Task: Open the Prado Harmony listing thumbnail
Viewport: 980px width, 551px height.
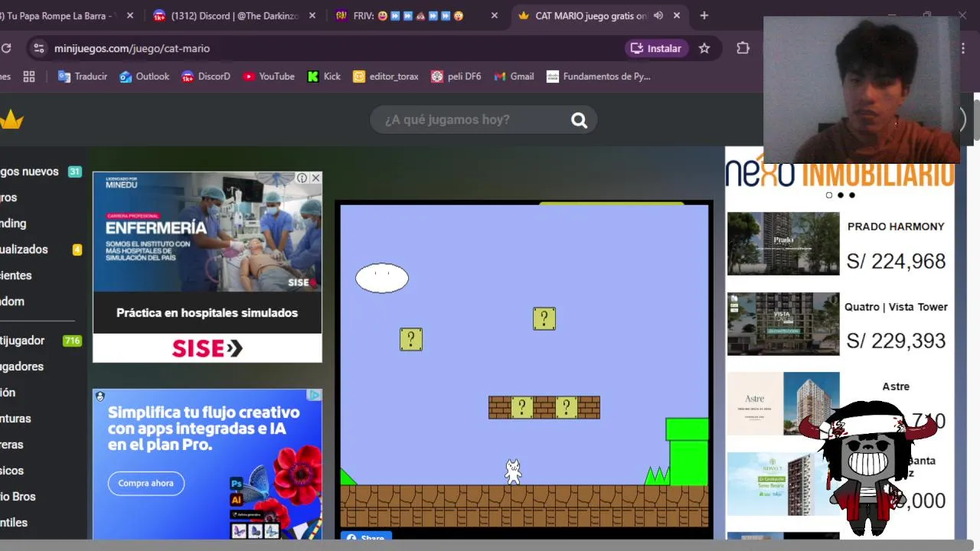Action: click(782, 243)
